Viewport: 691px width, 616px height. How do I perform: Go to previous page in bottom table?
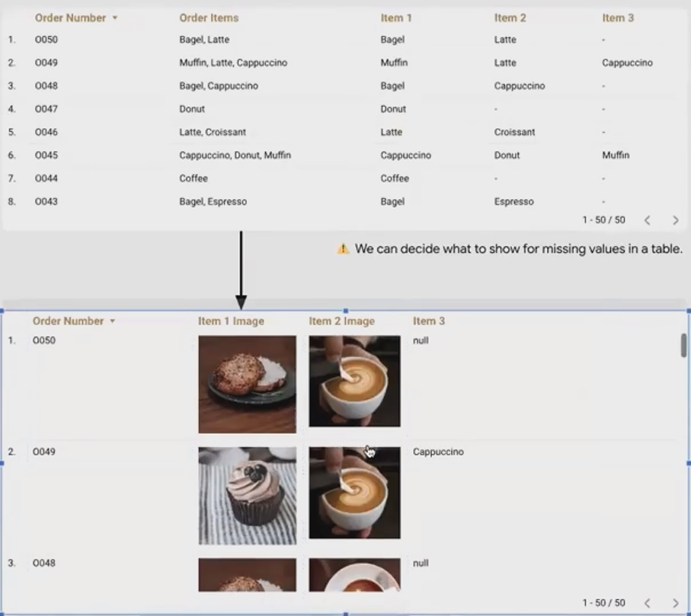pyautogui.click(x=647, y=603)
